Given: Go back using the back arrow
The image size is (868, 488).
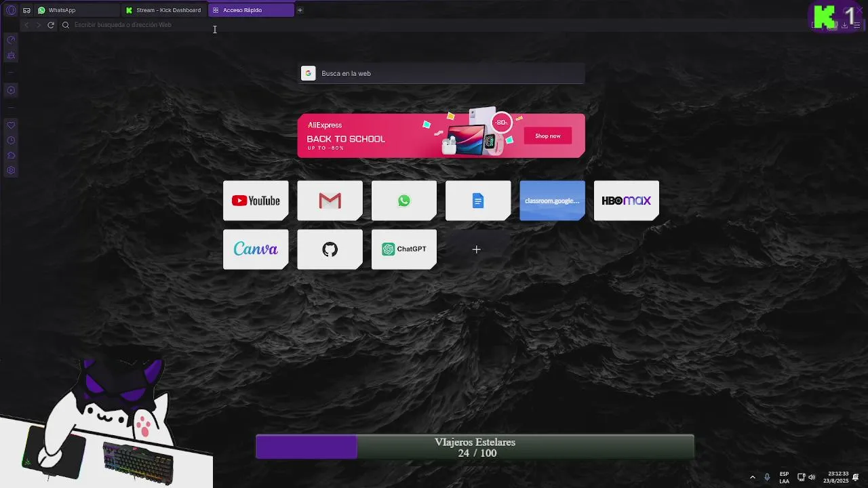Looking at the screenshot, I should (26, 25).
